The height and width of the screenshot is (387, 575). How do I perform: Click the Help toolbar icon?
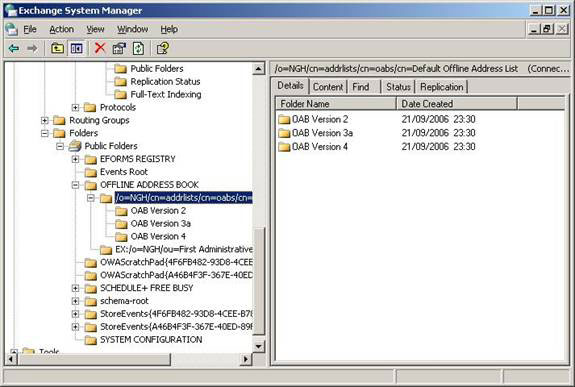(162, 48)
